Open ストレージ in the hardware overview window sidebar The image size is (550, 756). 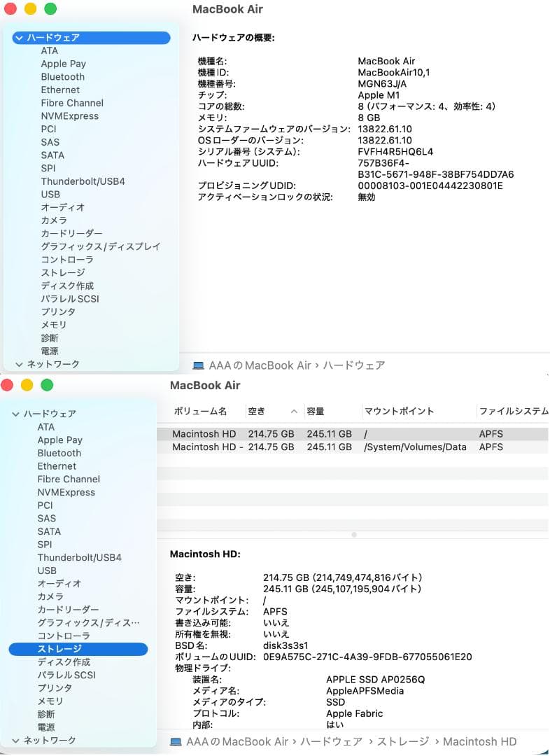[63, 272]
